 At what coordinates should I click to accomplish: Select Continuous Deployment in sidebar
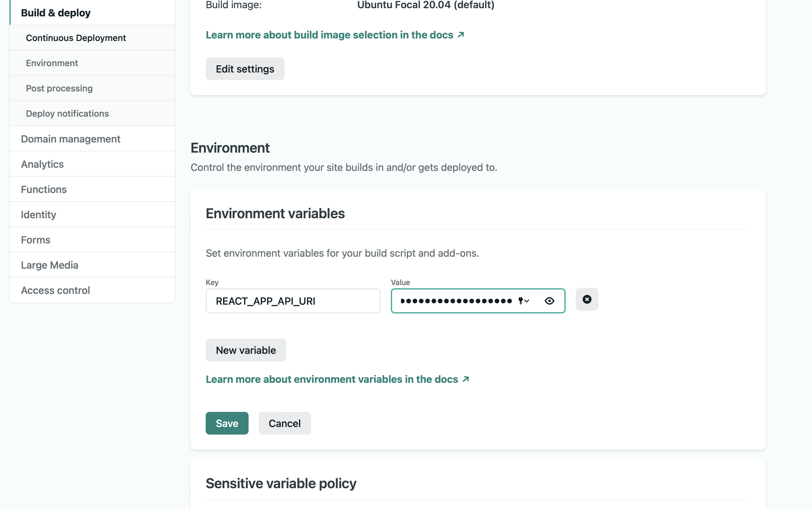(x=76, y=38)
